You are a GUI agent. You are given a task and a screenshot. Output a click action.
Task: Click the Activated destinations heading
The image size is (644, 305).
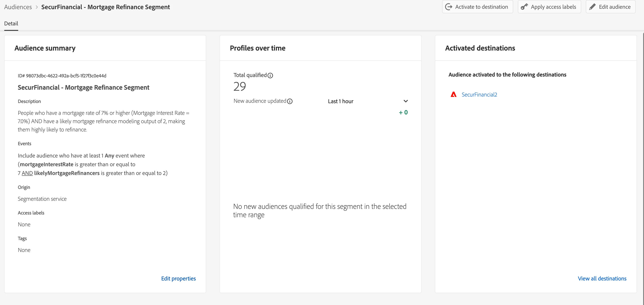pyautogui.click(x=480, y=48)
